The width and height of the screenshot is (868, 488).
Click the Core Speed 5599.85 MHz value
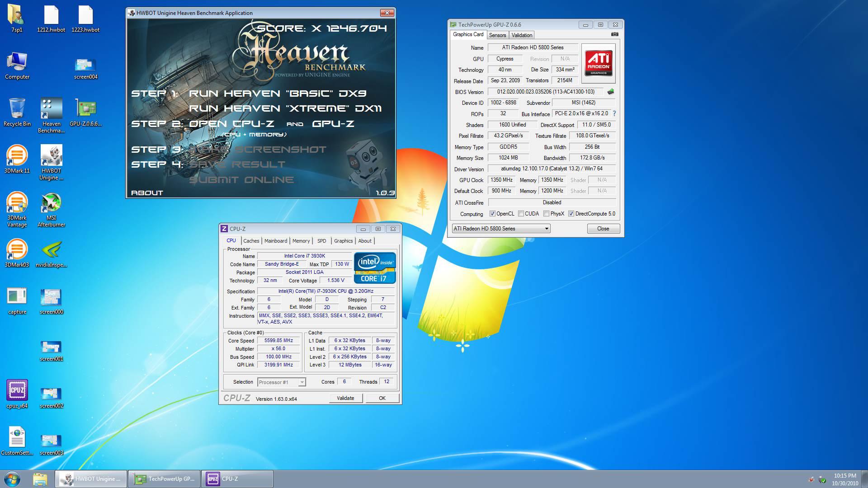click(278, 341)
